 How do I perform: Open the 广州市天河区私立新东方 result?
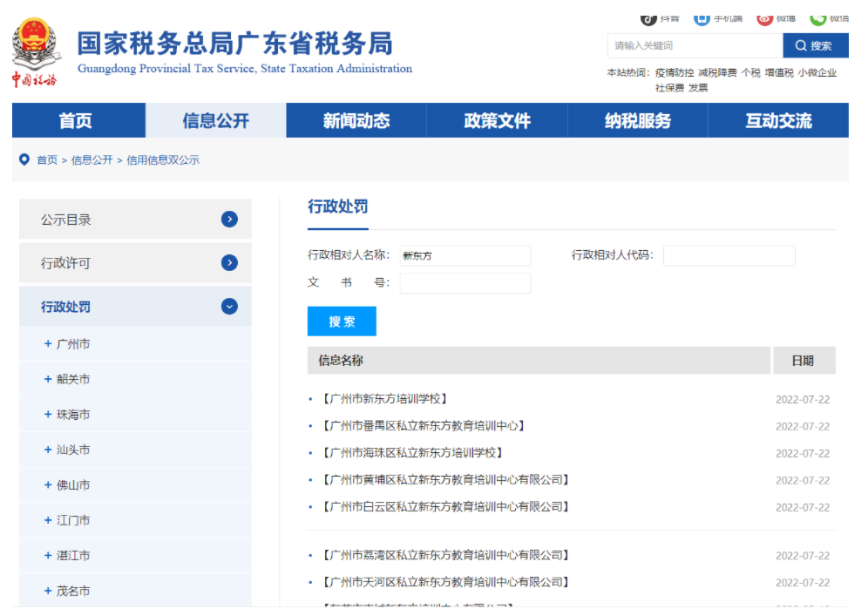(445, 582)
